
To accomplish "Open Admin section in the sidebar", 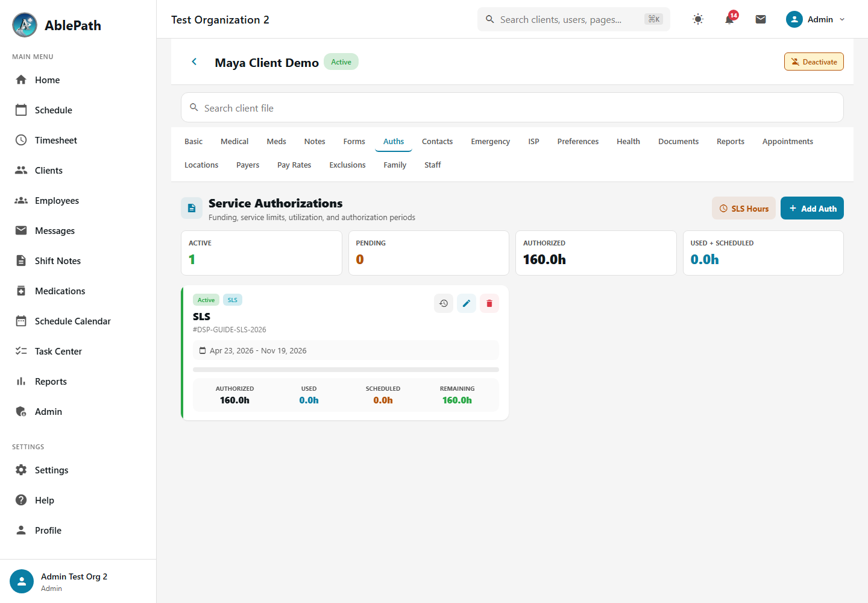I will 78,412.
